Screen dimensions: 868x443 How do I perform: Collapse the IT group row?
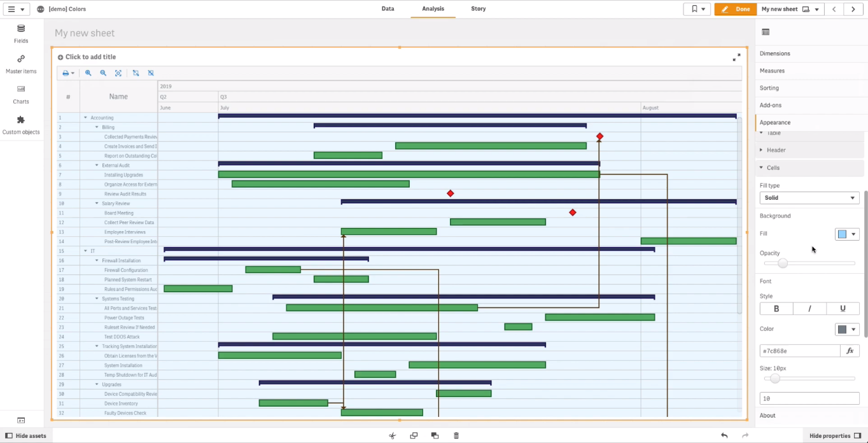[x=86, y=251]
